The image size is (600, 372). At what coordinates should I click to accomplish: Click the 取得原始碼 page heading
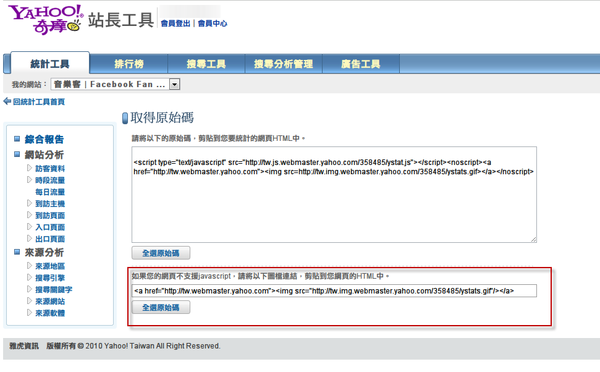pyautogui.click(x=162, y=117)
